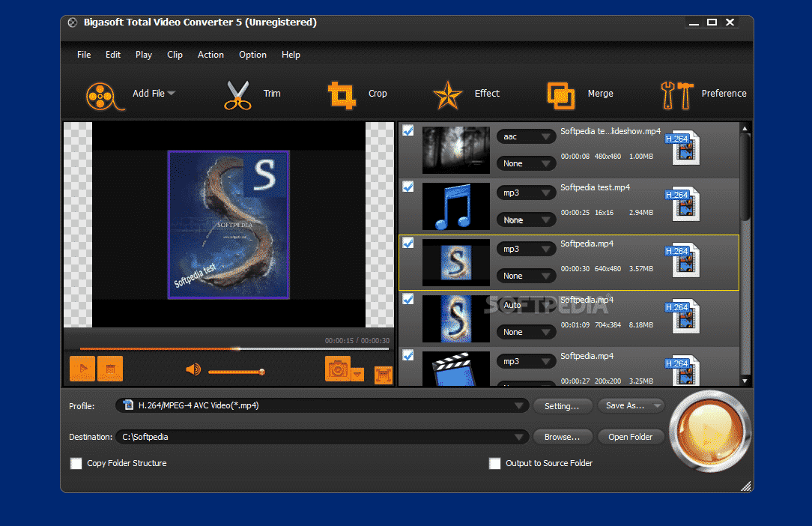Screen dimensions: 812x526
Task: Uncheck the Softpedia test.mp4 file checkbox
Action: (408, 187)
